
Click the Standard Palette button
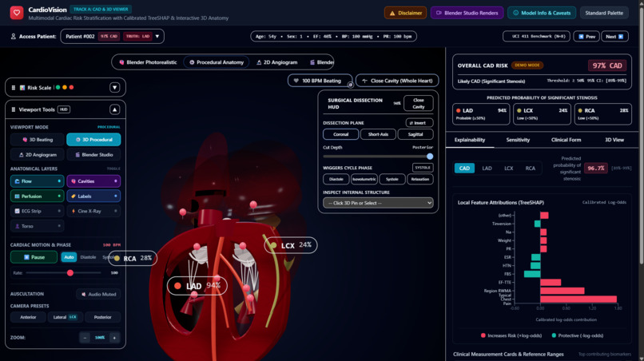tap(604, 13)
